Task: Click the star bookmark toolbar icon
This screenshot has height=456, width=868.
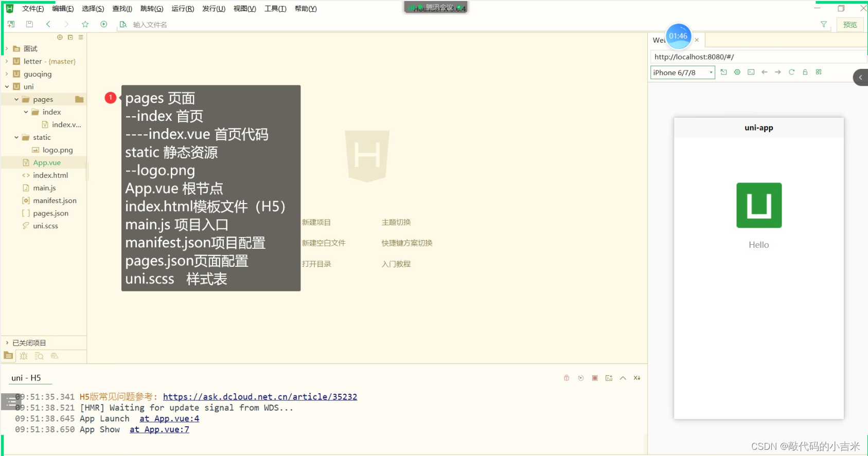Action: click(x=85, y=24)
